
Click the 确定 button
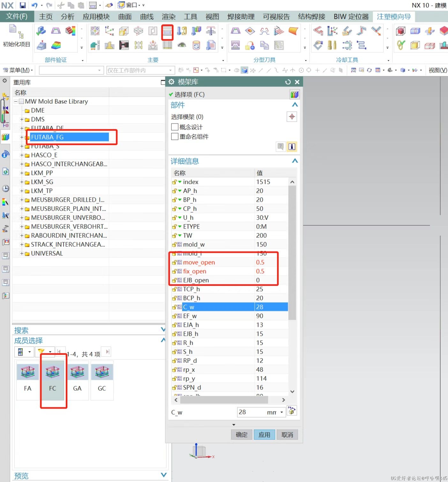coord(242,434)
